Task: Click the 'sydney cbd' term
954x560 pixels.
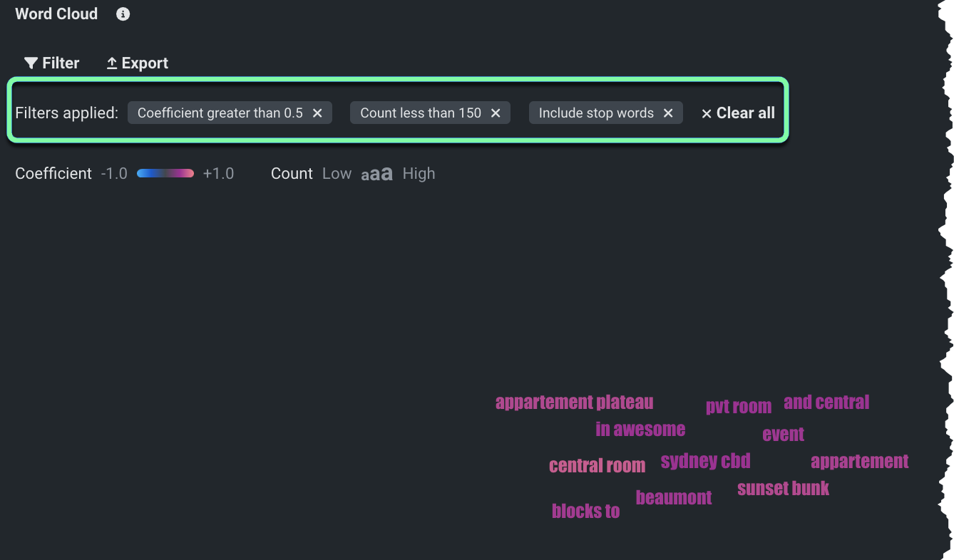Action: click(x=705, y=462)
